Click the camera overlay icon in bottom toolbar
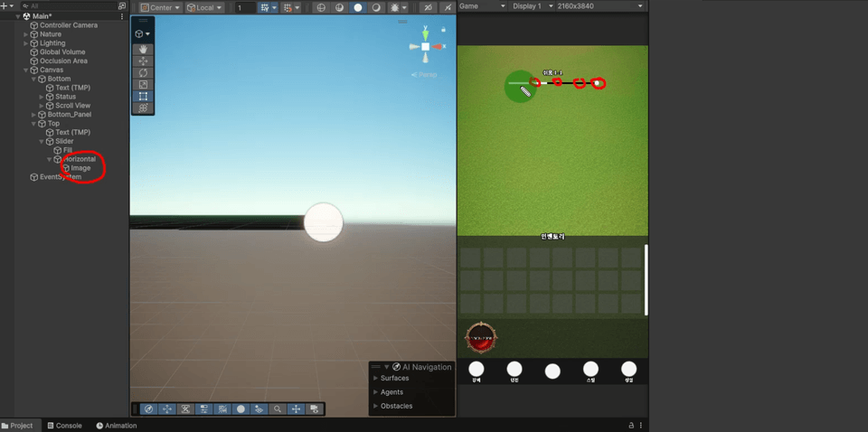Image resolution: width=868 pixels, height=432 pixels. pos(315,409)
